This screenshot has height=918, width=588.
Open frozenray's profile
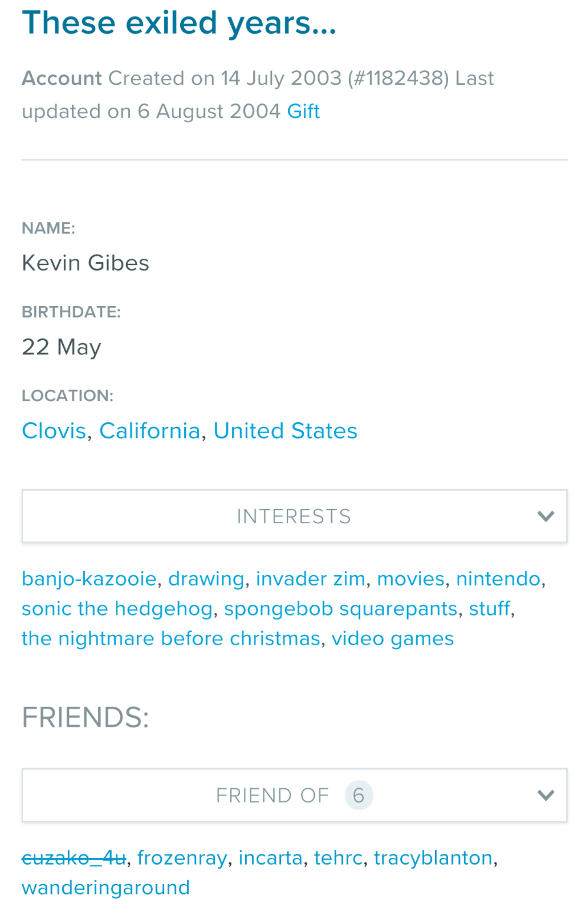pyautogui.click(x=182, y=858)
